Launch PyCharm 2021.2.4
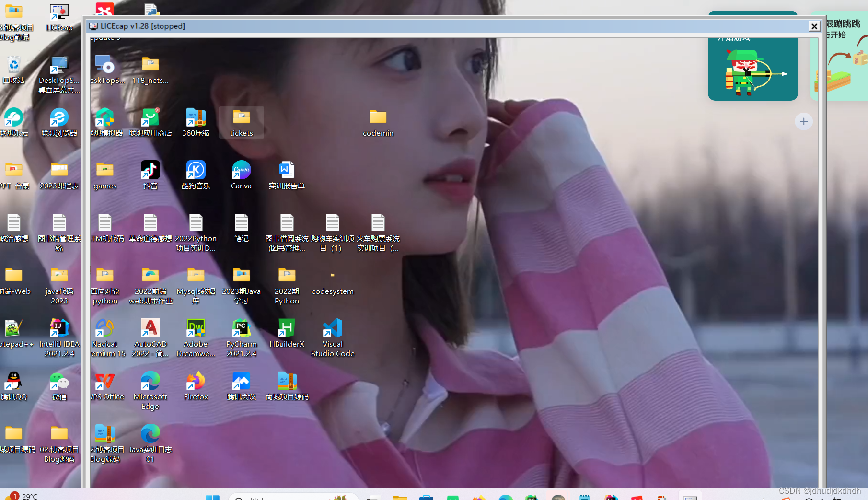Viewport: 868px width, 500px height. click(x=242, y=338)
